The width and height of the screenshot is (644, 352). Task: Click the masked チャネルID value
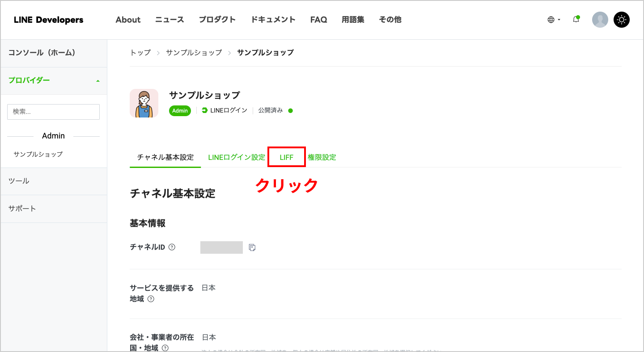[x=221, y=247]
